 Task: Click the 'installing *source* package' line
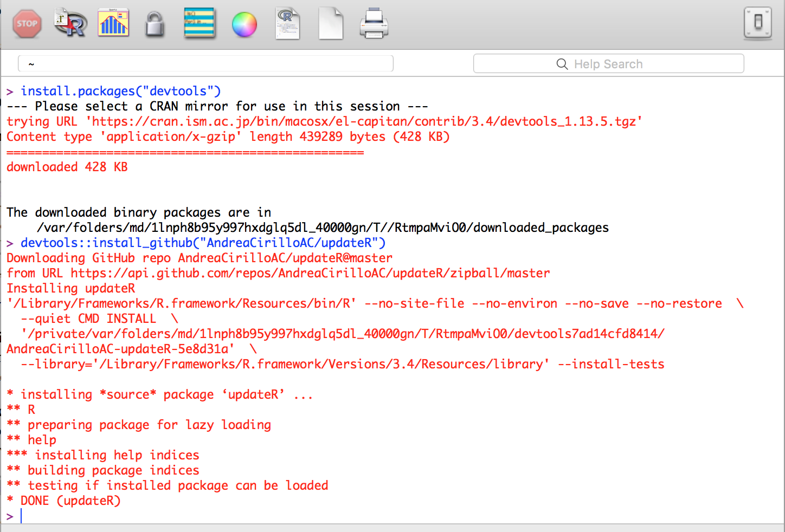click(160, 394)
